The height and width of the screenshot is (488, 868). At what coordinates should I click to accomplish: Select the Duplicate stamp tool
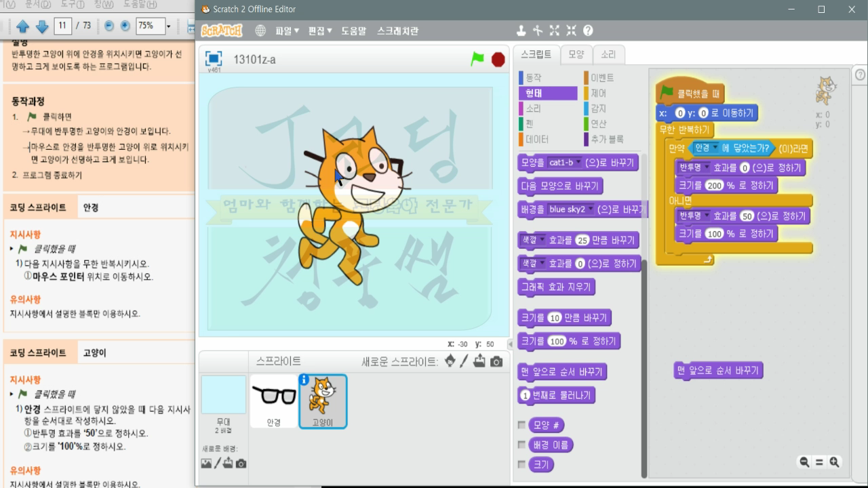pyautogui.click(x=521, y=30)
